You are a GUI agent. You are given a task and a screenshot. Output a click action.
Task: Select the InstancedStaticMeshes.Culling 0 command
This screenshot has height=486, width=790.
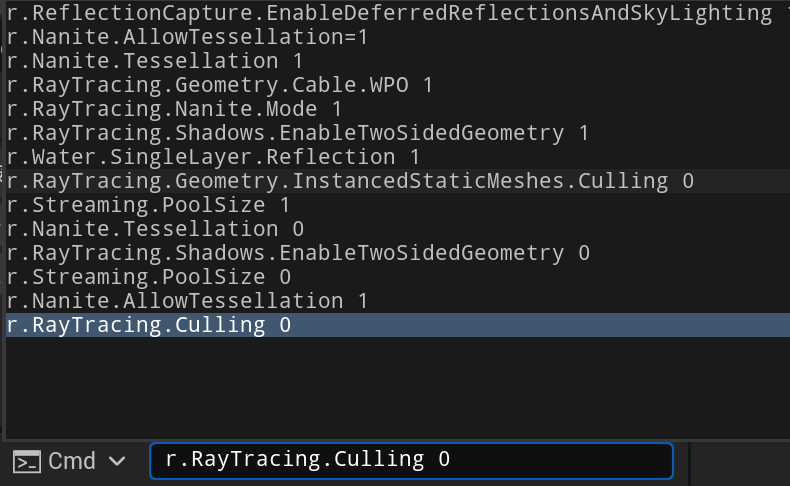click(398, 181)
